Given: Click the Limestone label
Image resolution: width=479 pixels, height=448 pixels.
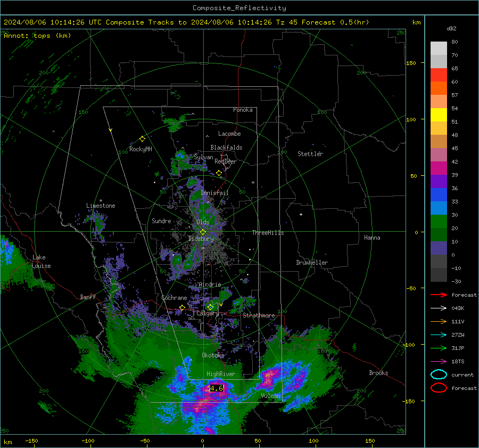Looking at the screenshot, I should pyautogui.click(x=101, y=206).
